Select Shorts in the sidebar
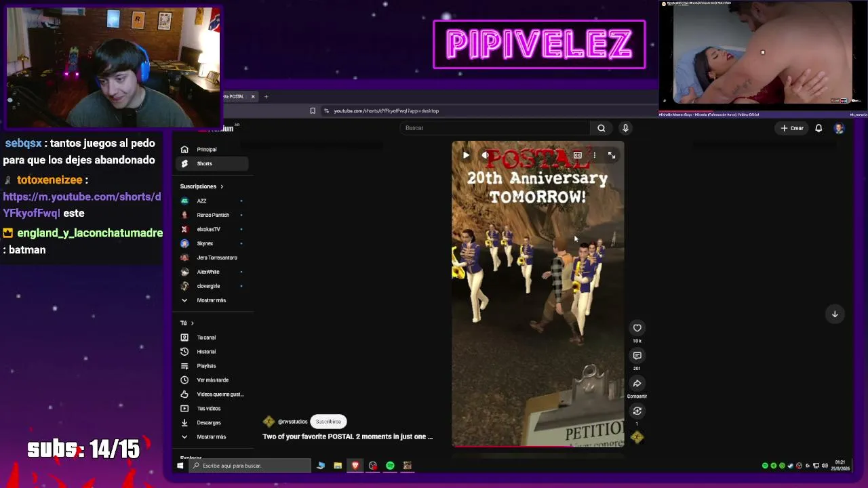 coord(214,163)
